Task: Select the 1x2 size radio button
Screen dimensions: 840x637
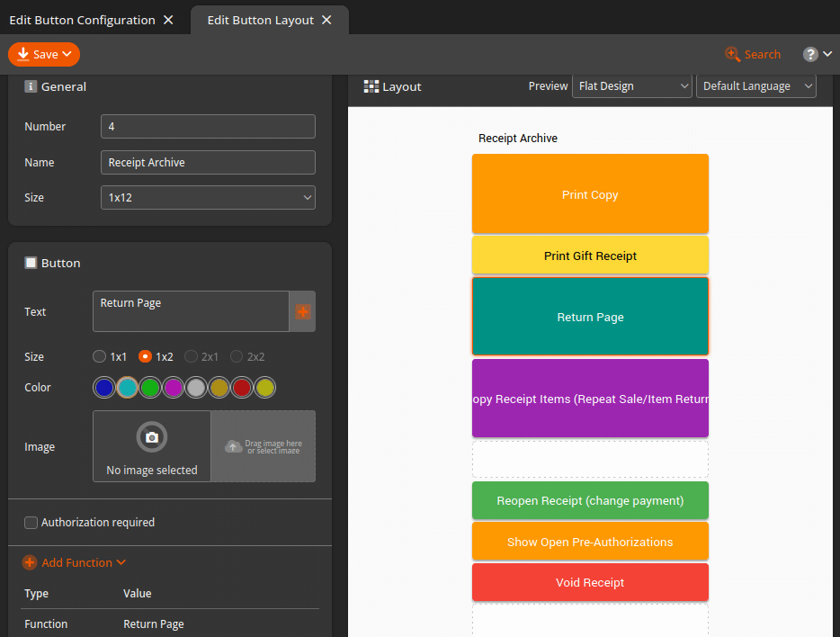Action: pyautogui.click(x=145, y=356)
